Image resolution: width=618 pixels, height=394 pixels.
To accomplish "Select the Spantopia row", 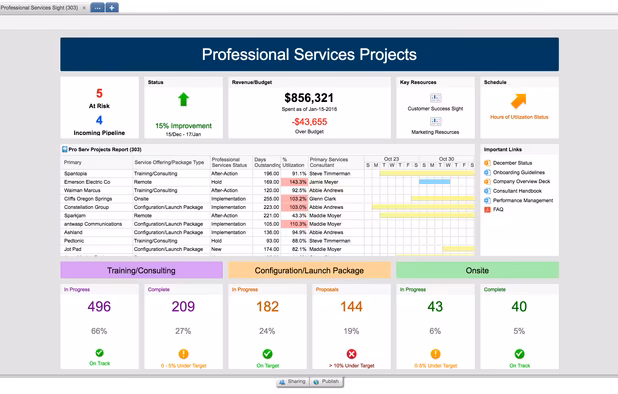I will [x=268, y=173].
